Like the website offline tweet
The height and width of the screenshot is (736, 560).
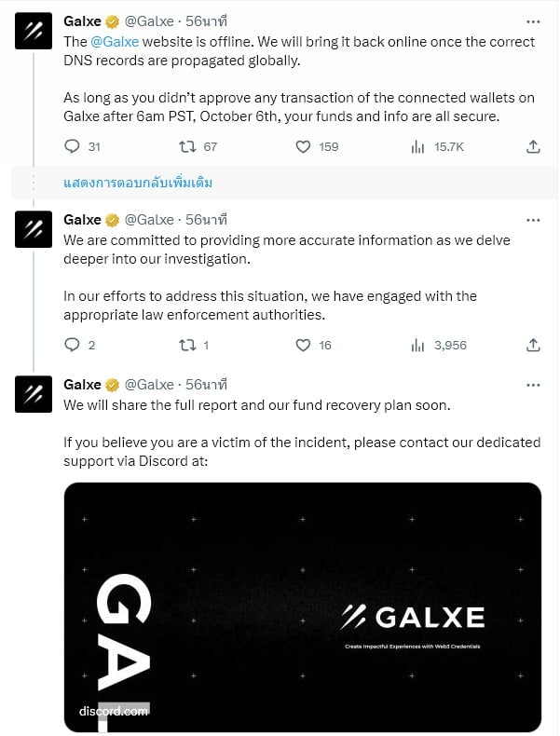pos(303,146)
